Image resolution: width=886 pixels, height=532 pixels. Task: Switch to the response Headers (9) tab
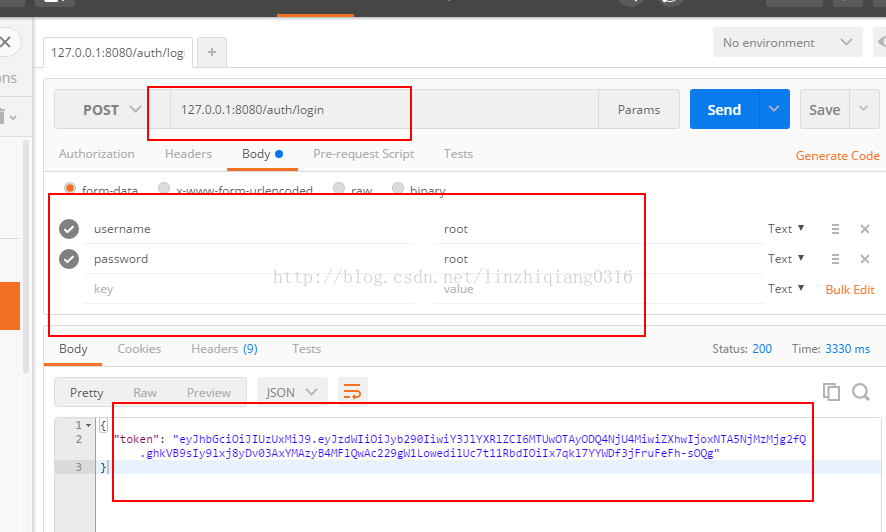[224, 349]
